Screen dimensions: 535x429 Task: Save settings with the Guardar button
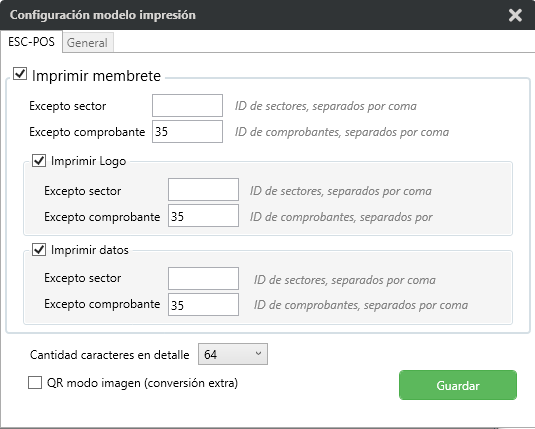pyautogui.click(x=458, y=385)
